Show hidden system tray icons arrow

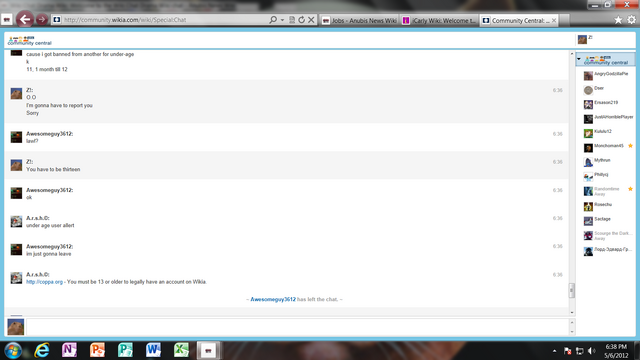point(554,351)
